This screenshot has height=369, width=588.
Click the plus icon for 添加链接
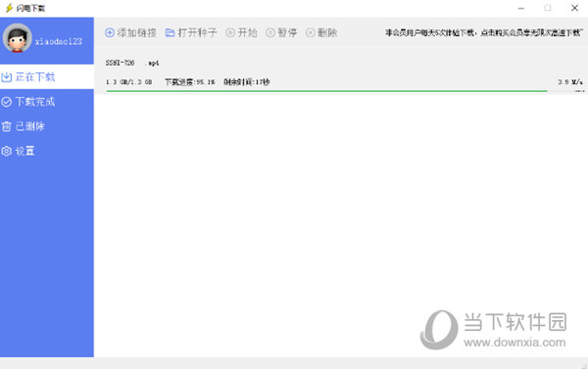tap(110, 32)
